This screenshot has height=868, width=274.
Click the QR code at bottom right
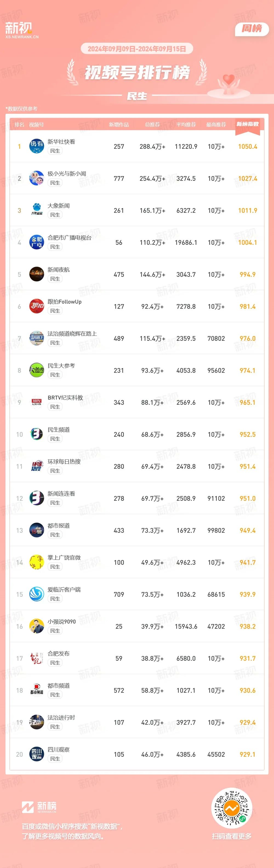click(232, 808)
